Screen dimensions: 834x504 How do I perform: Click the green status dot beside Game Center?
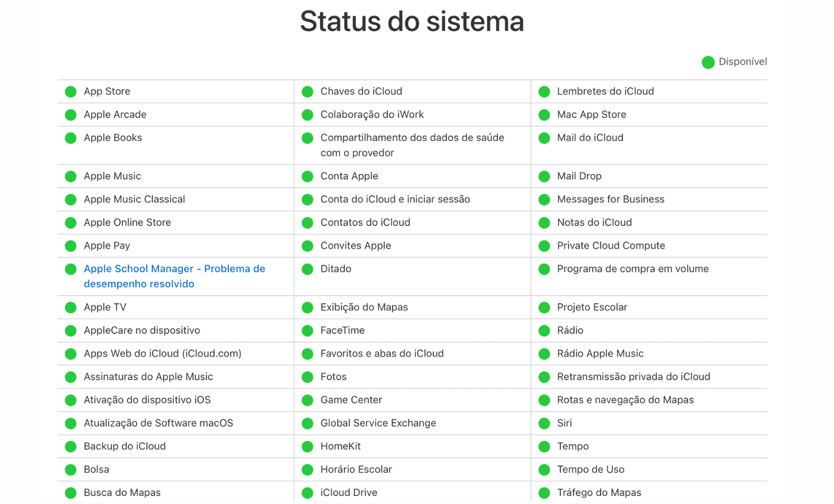click(307, 400)
